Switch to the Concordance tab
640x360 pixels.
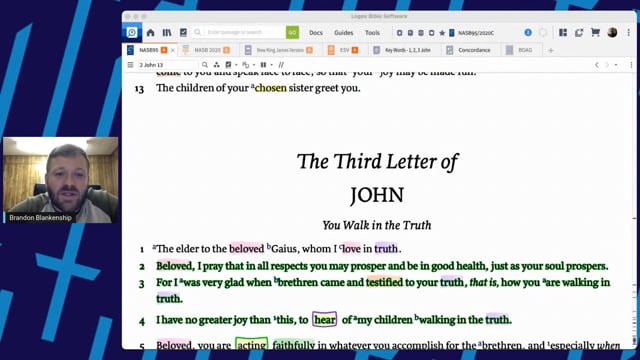[x=469, y=50]
